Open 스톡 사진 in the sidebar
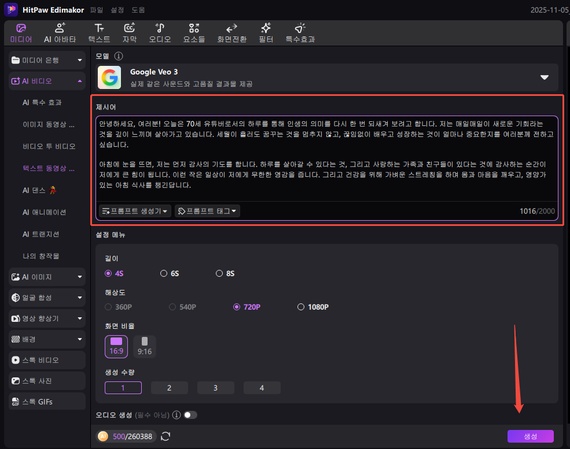 tap(47, 381)
